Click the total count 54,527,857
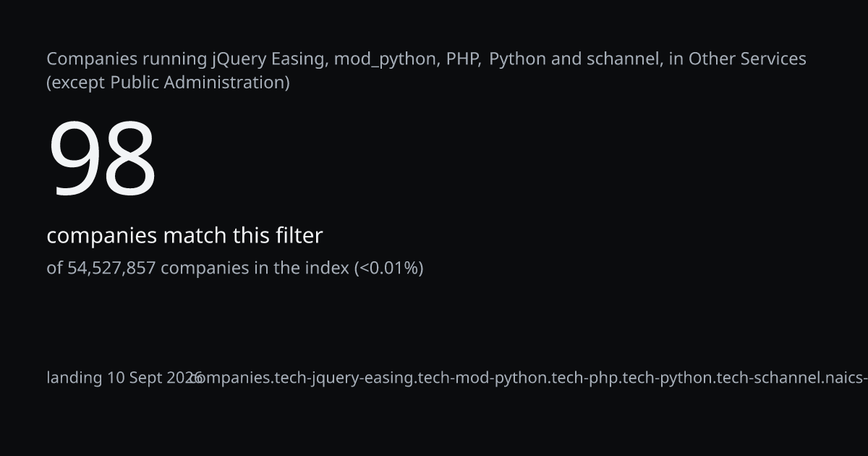Screen dimensions: 868x456 click(x=111, y=269)
